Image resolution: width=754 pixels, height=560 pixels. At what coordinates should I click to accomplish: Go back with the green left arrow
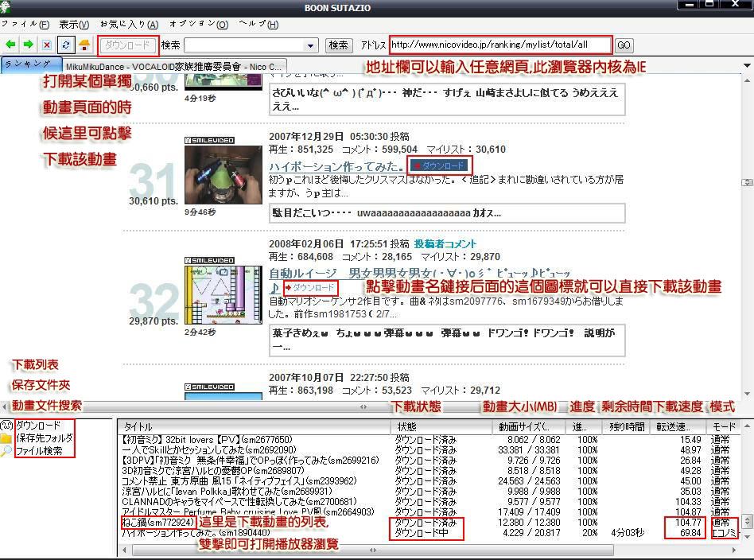pyautogui.click(x=10, y=45)
